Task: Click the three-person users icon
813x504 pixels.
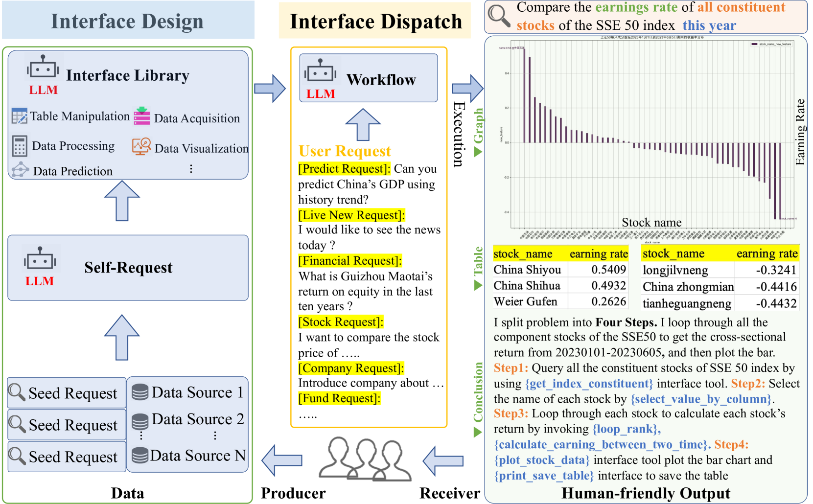Action: coord(365,458)
